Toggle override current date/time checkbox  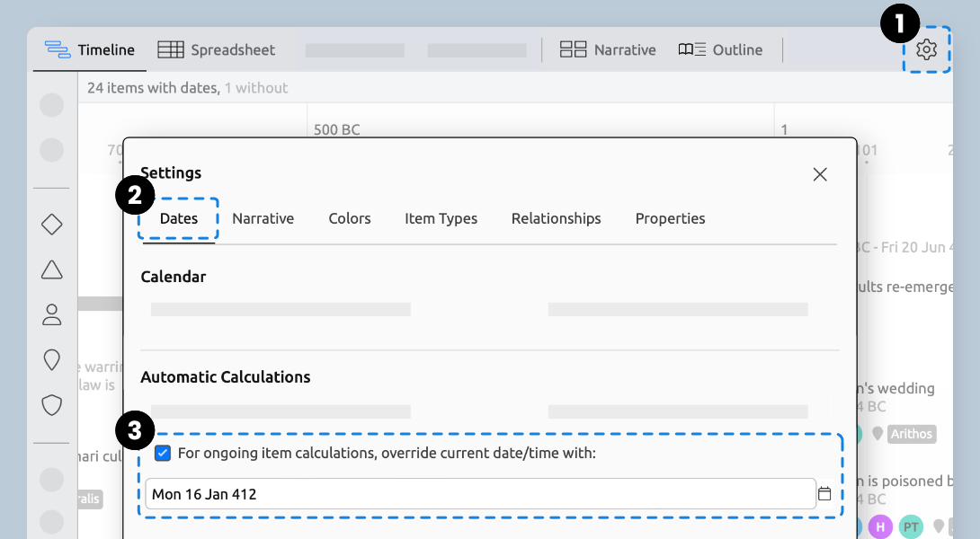tap(163, 454)
